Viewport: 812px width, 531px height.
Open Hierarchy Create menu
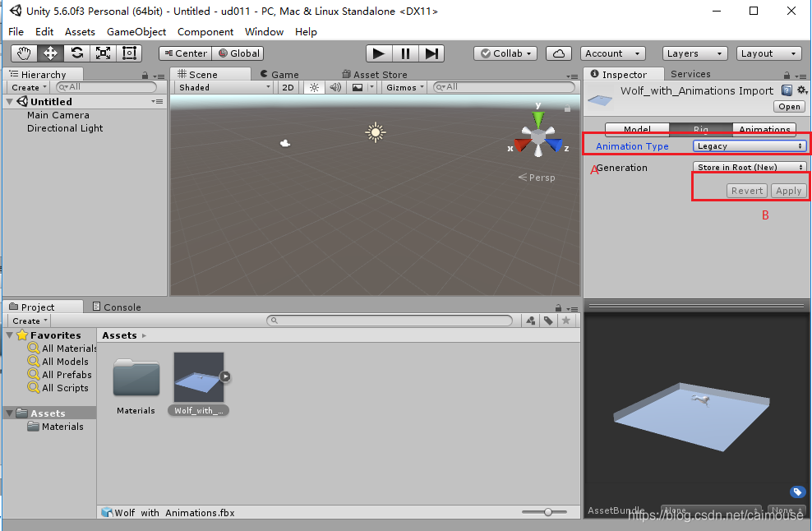(x=30, y=88)
